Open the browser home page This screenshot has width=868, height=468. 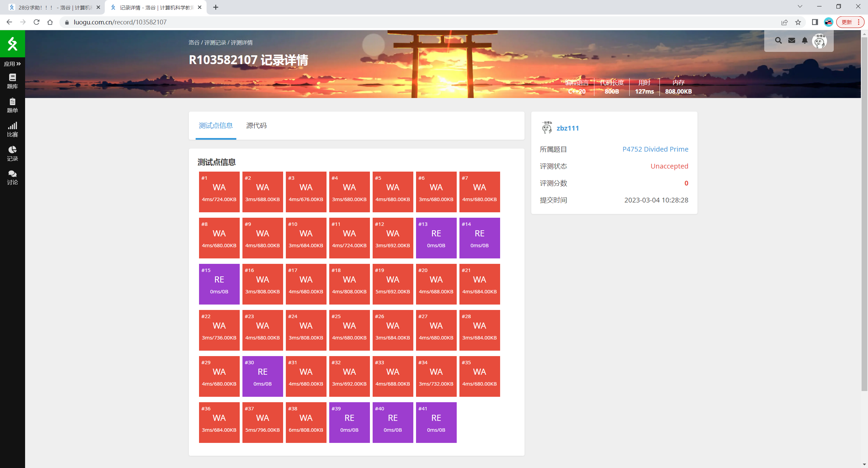pyautogui.click(x=50, y=22)
